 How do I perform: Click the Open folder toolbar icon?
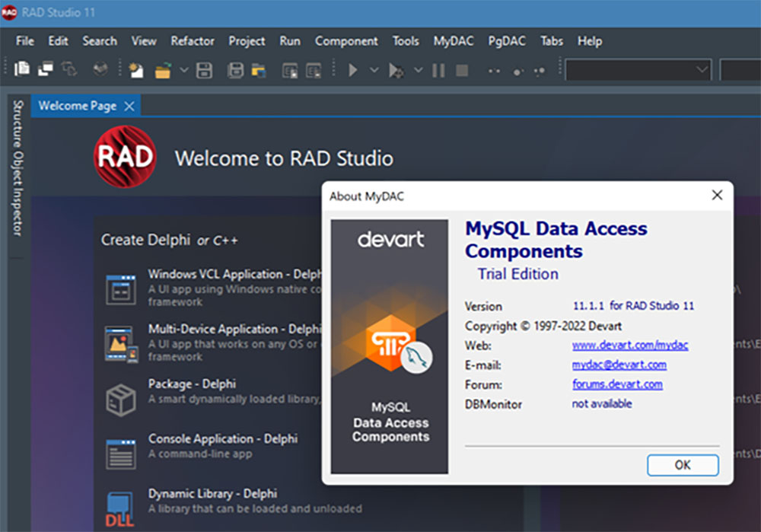pos(163,70)
